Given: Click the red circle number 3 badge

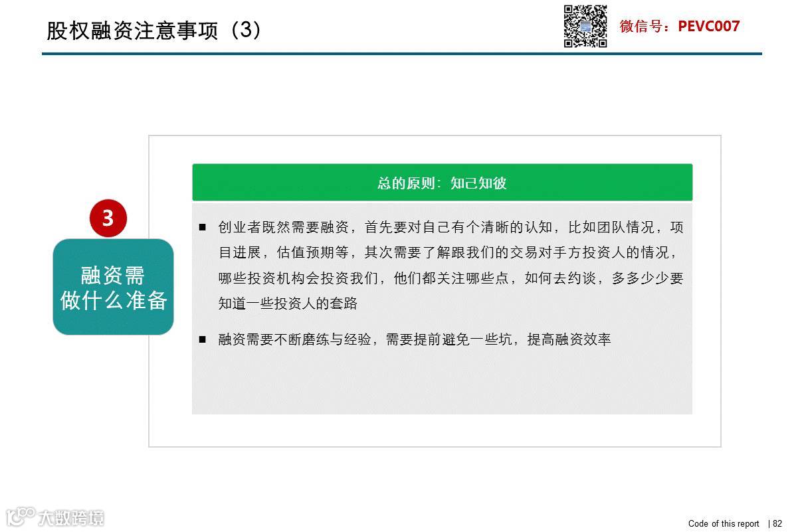Looking at the screenshot, I should [x=108, y=219].
